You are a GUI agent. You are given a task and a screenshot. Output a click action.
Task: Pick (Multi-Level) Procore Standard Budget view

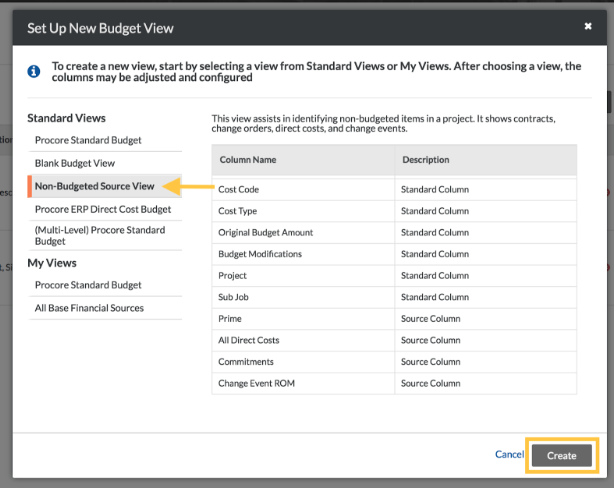pos(105,235)
